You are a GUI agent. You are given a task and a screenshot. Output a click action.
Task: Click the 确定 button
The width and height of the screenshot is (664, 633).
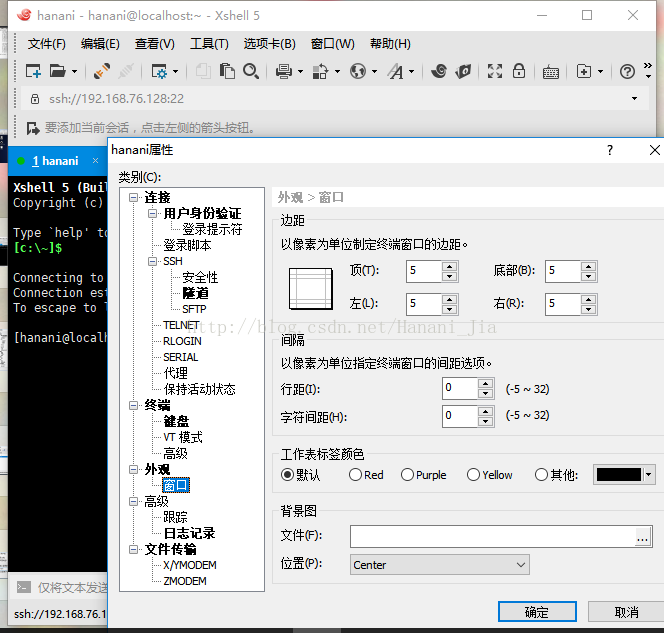click(537, 612)
